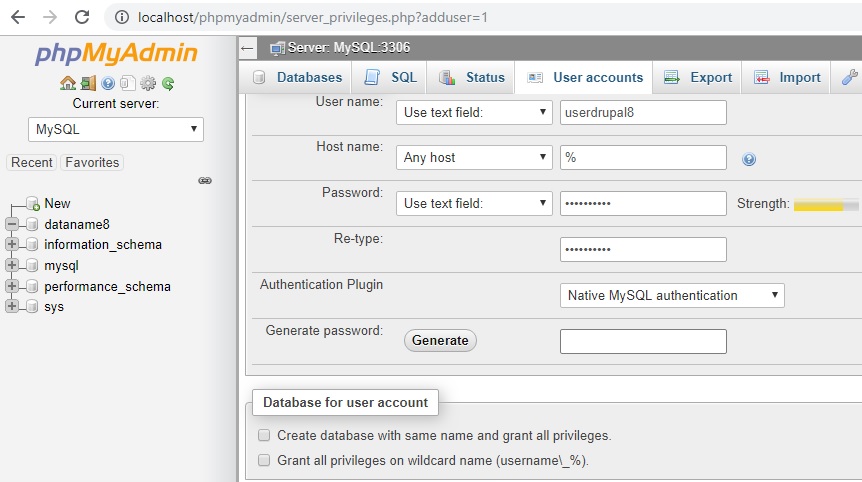Open Password 'Use text field' dropdown
Viewport: 862px width, 482px height.
pyautogui.click(x=474, y=204)
